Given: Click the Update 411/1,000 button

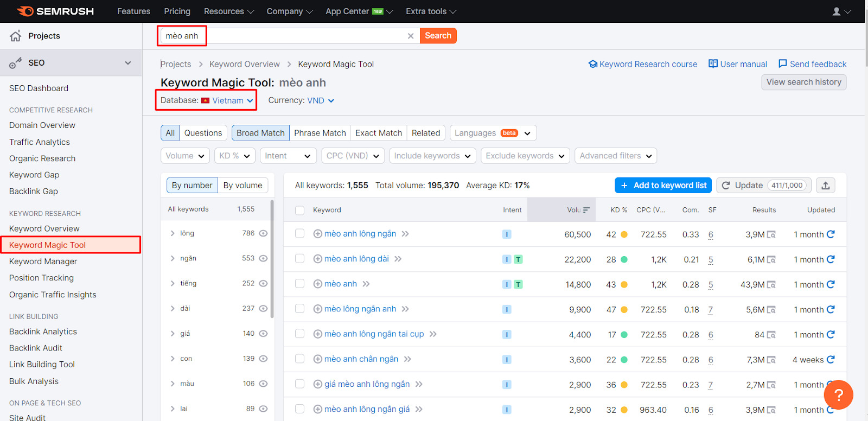Looking at the screenshot, I should click(764, 186).
